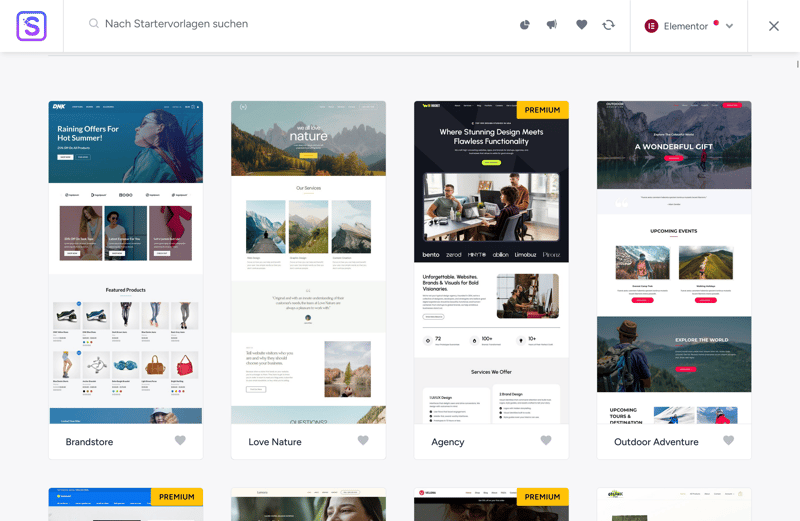This screenshot has width=800, height=521.
Task: Favorite the Agency template
Action: pos(546,440)
